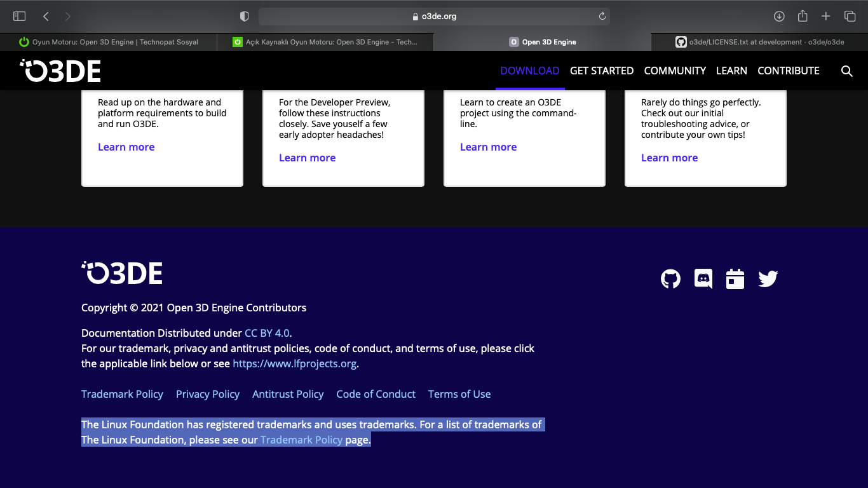Viewport: 868px width, 488px height.
Task: Click the 'Copyright © 2021 Open 3D Engine Contributors' text
Action: pyautogui.click(x=194, y=308)
